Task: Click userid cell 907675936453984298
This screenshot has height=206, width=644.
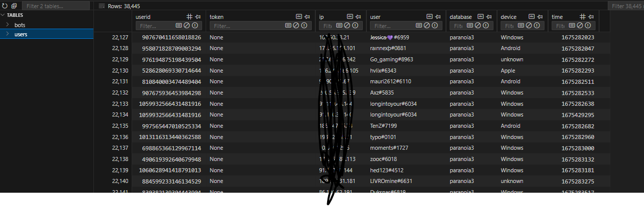Action: click(x=171, y=93)
